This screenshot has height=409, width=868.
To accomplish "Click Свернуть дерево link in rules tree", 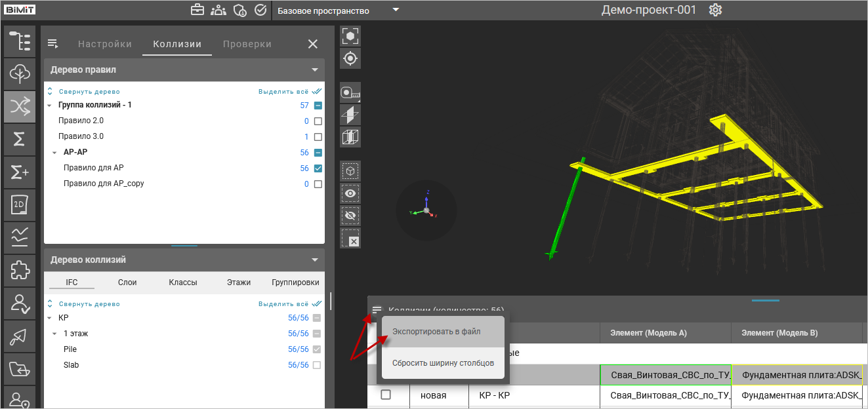I will [x=89, y=92].
